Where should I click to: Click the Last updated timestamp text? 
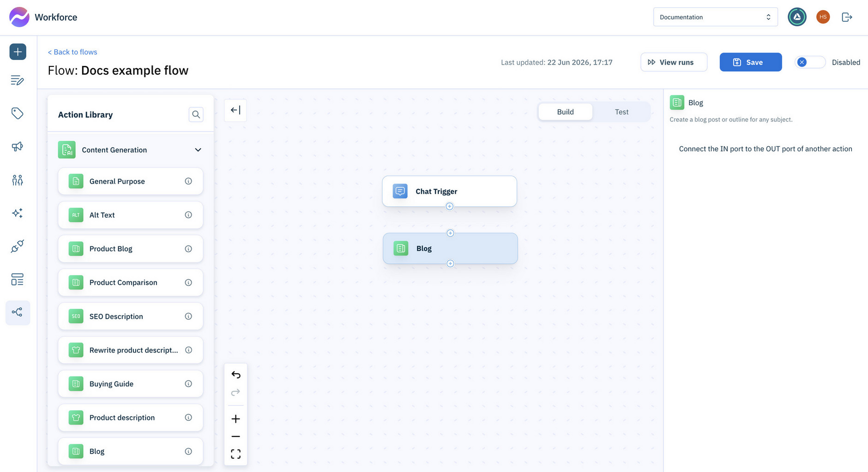556,62
